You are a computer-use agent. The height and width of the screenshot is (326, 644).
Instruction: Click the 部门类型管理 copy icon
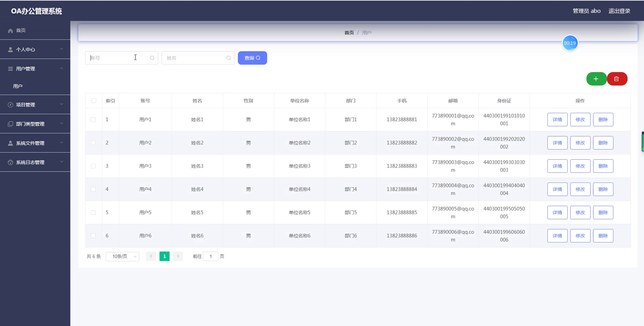10,124
